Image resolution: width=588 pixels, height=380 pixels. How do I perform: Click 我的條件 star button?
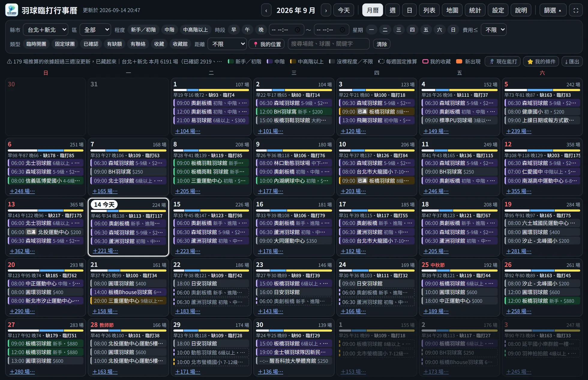[x=541, y=61]
